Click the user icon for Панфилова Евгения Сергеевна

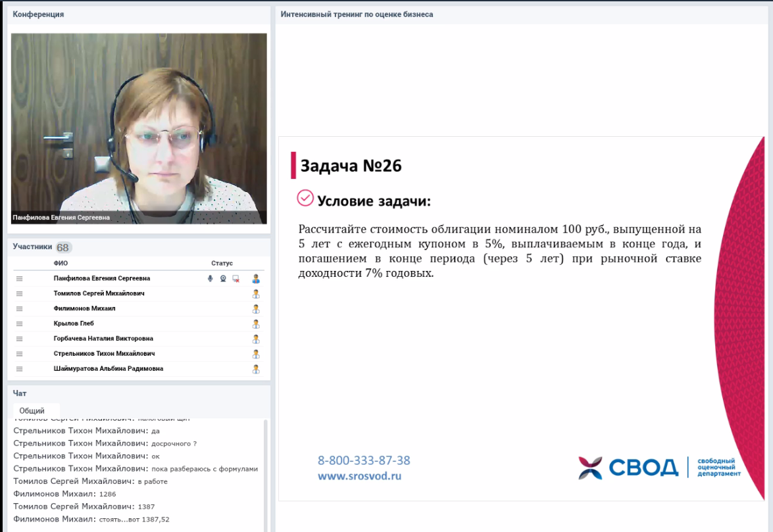click(x=256, y=279)
